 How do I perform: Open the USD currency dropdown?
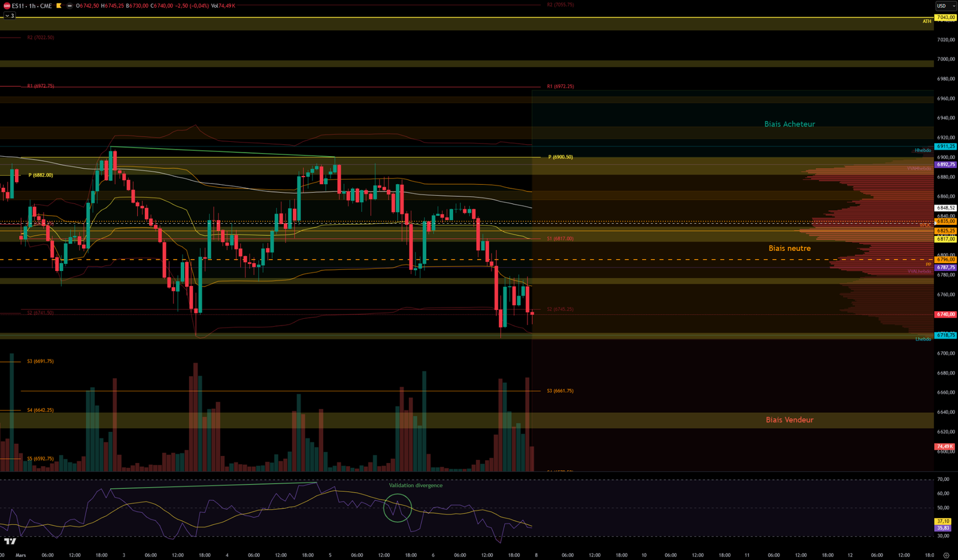(x=945, y=6)
